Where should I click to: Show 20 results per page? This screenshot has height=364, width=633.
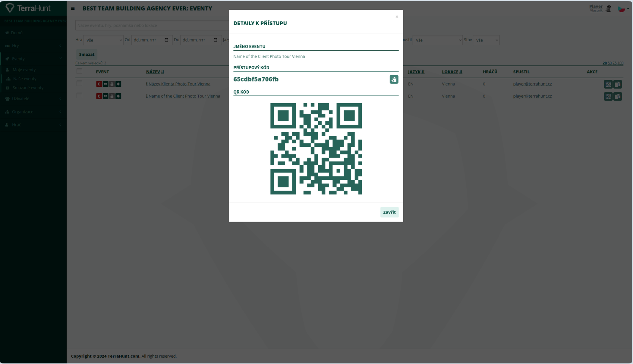(x=604, y=63)
